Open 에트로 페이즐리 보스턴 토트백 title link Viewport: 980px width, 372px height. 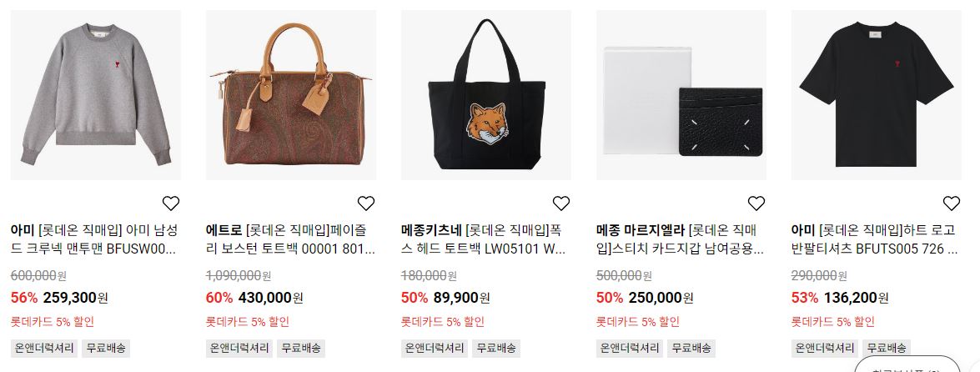pos(290,239)
